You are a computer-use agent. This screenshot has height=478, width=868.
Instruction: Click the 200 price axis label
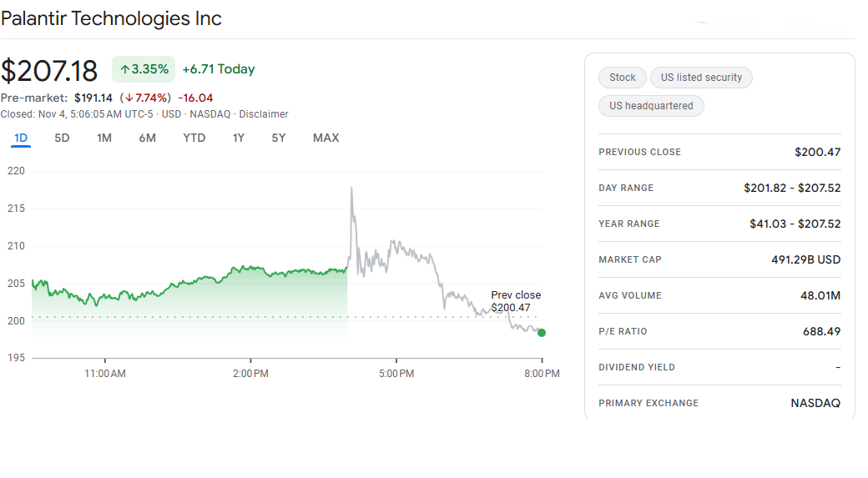(16, 321)
